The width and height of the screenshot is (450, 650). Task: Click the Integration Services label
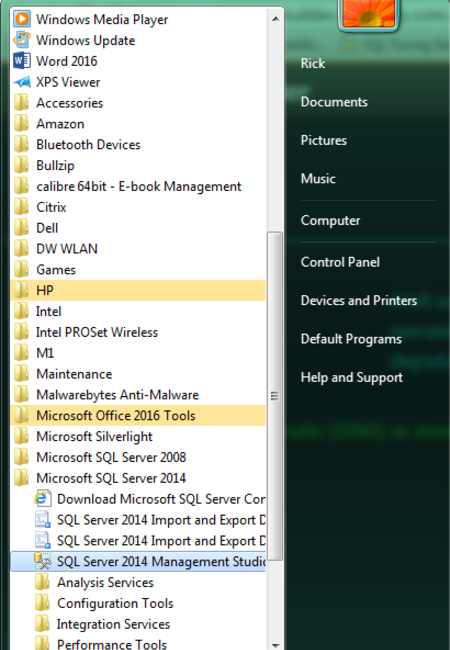(113, 624)
